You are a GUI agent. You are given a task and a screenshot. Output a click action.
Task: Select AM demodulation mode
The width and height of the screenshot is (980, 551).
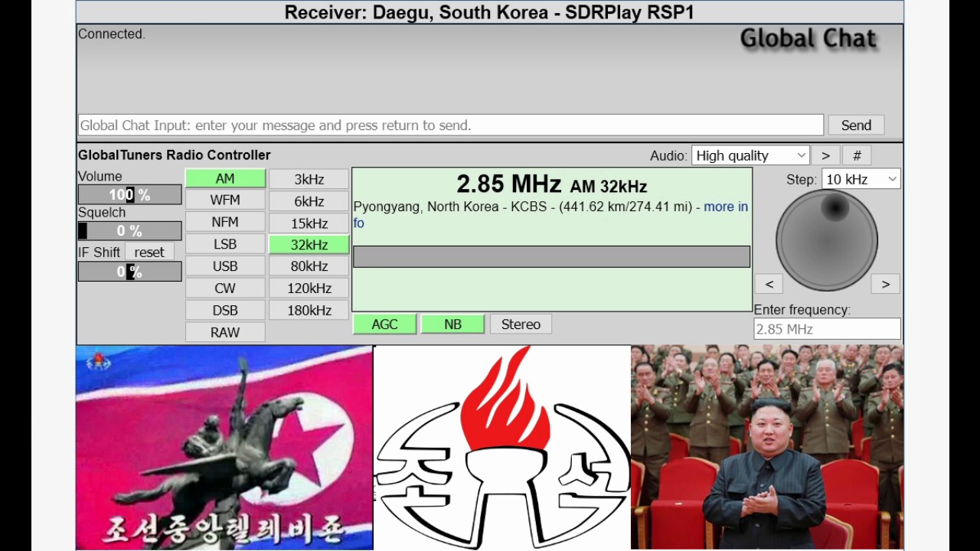(x=225, y=178)
